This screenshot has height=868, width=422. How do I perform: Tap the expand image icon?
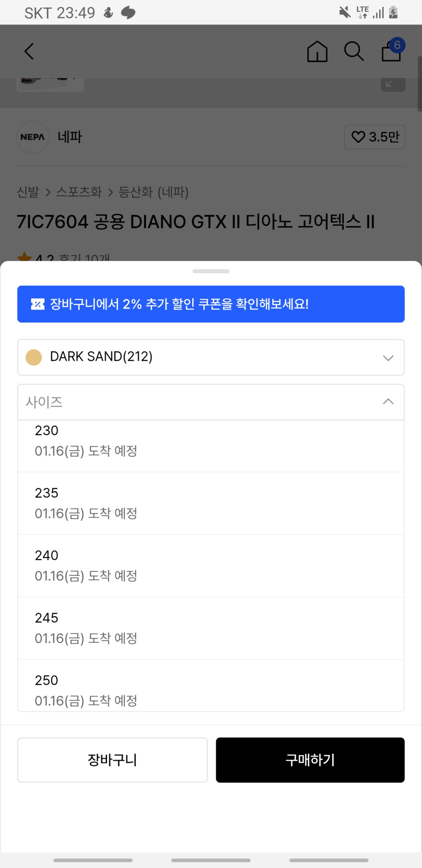click(393, 84)
